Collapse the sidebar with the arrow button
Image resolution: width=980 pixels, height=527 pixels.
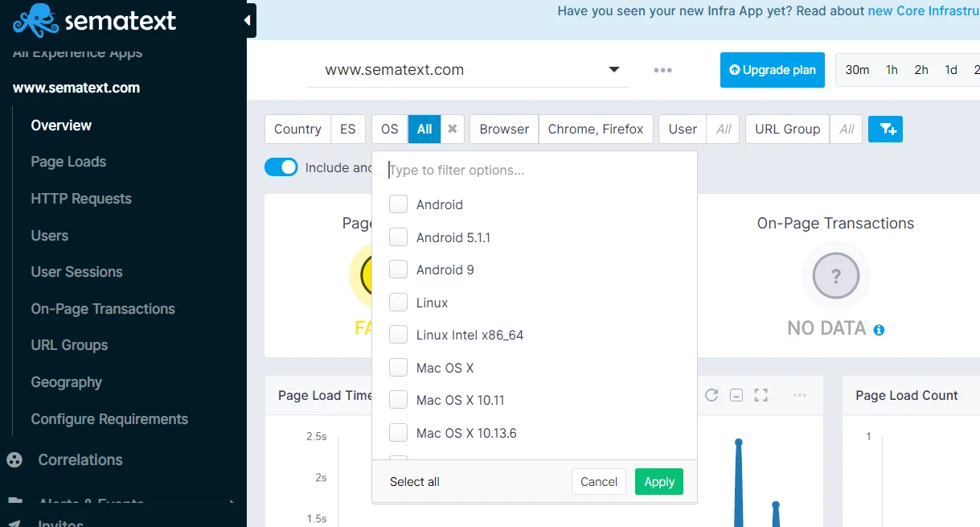(249, 20)
